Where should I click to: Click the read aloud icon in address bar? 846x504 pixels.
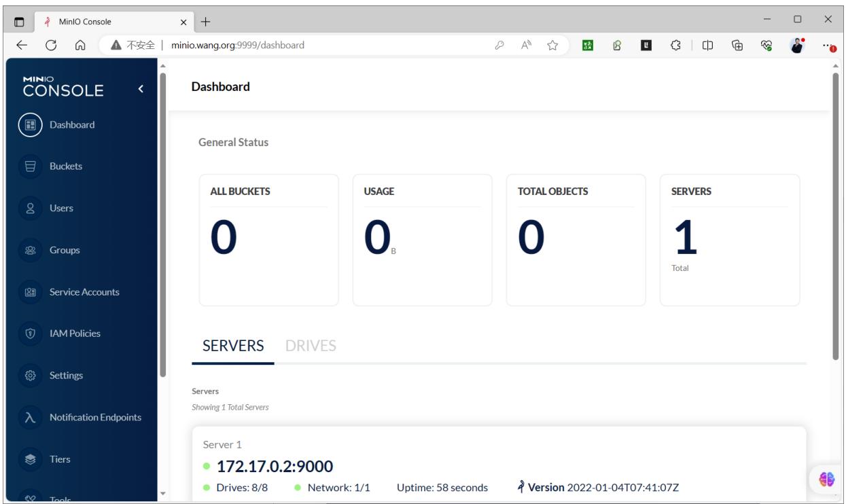click(527, 46)
